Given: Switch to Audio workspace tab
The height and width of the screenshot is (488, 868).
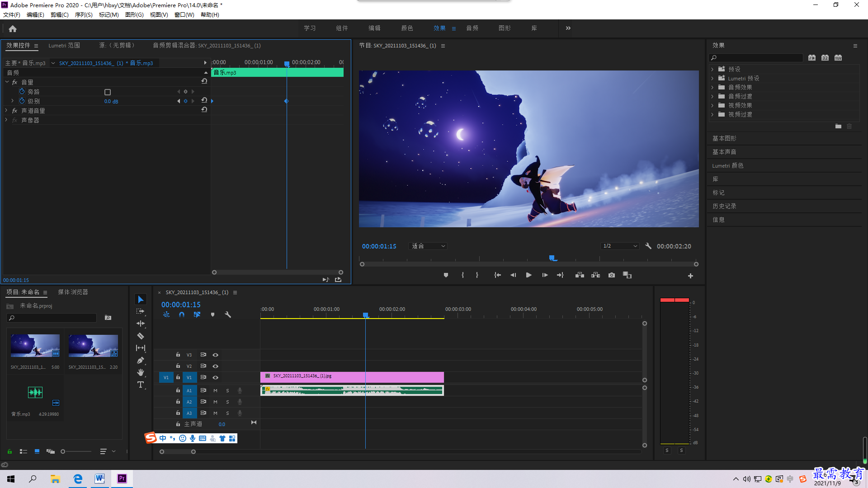Looking at the screenshot, I should pos(472,28).
